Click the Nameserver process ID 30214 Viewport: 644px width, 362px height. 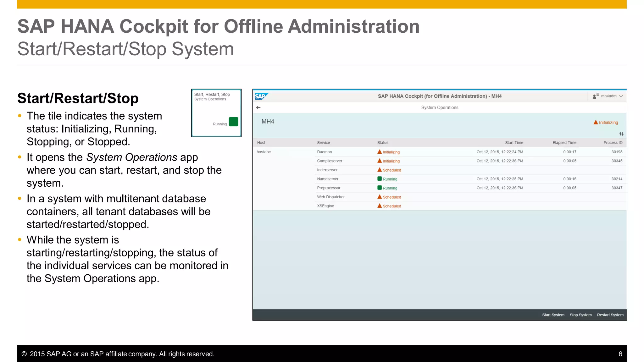coord(617,179)
